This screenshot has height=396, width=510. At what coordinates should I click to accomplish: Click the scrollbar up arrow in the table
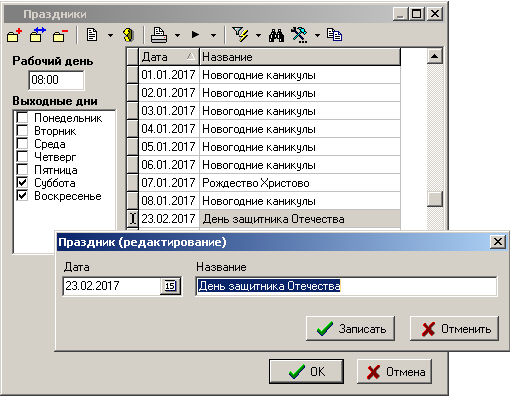pos(435,56)
